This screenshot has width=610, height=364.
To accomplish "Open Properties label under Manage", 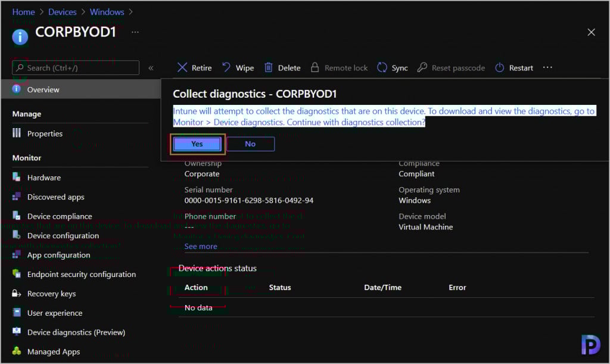I will point(45,133).
